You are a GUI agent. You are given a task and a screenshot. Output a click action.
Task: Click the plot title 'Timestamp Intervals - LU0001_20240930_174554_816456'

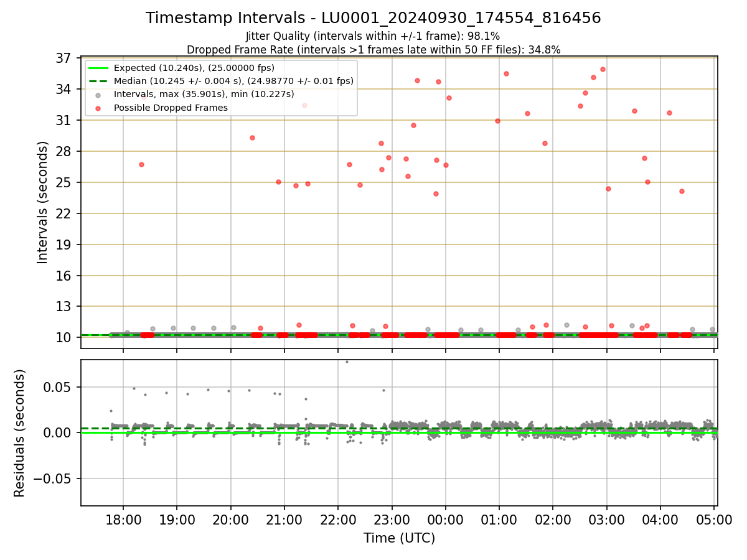(374, 18)
